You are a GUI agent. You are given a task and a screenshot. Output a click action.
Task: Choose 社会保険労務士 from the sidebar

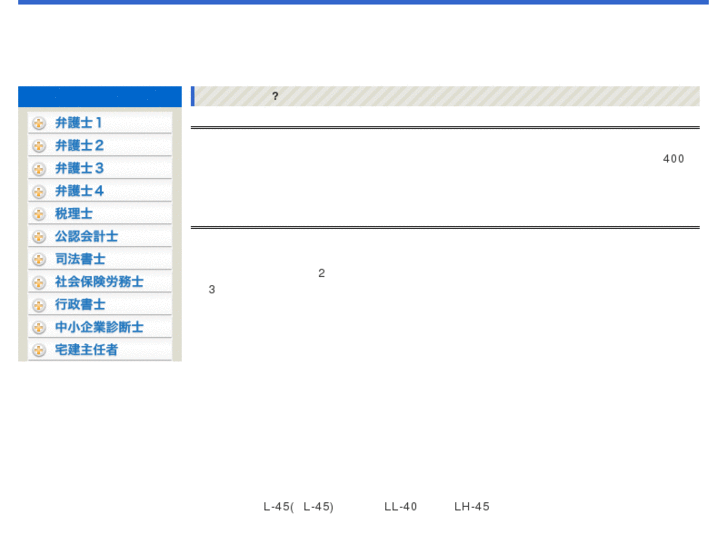(100, 282)
